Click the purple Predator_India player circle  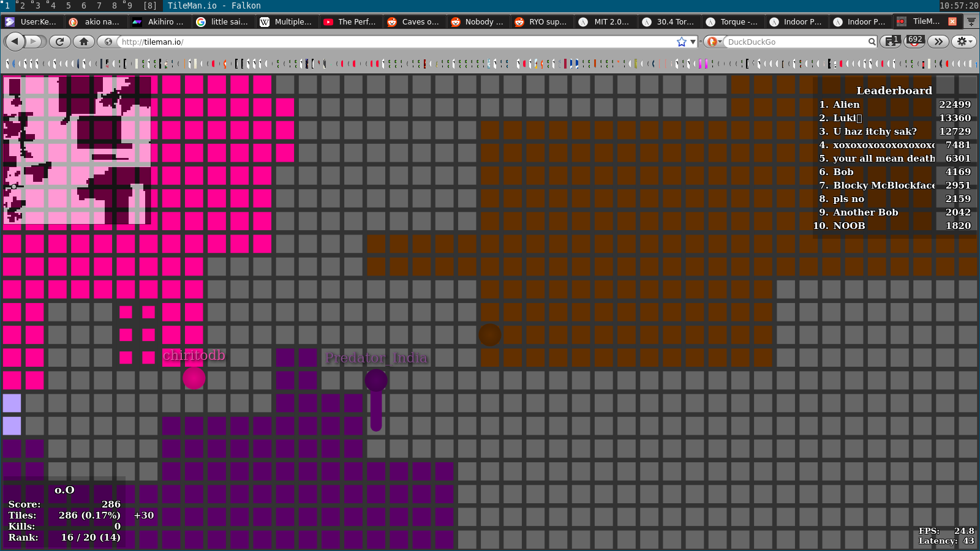(376, 380)
